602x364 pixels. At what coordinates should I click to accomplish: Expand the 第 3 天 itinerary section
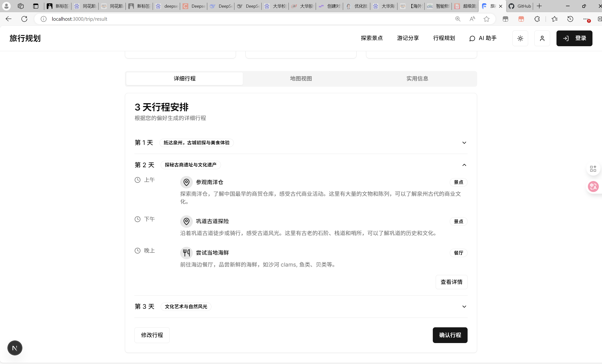pos(464,306)
